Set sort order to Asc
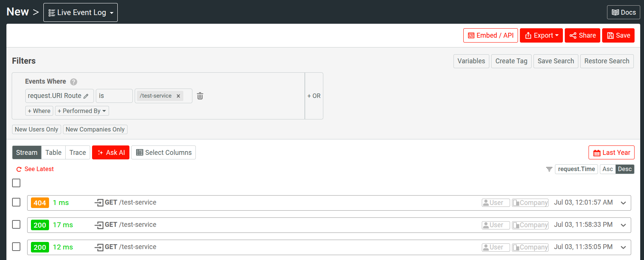 [607, 169]
